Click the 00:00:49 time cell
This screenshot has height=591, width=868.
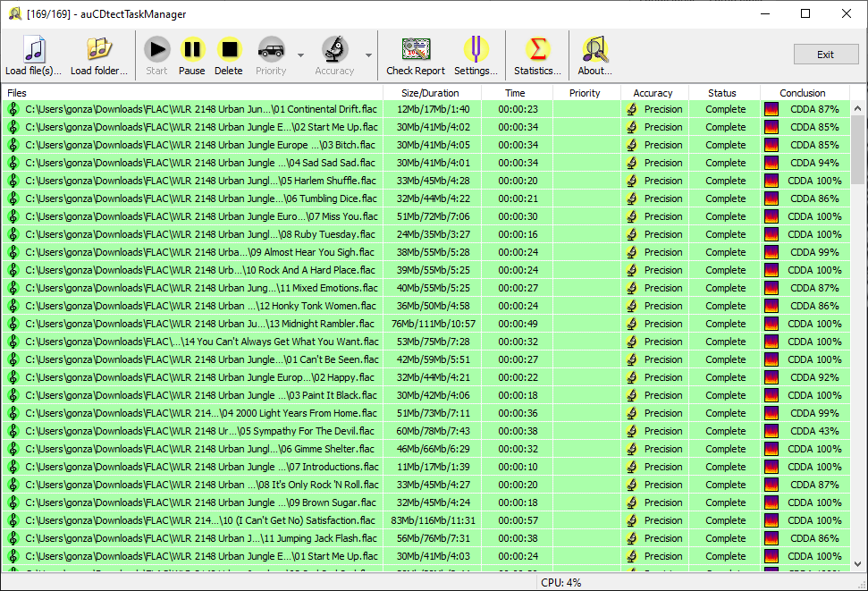click(518, 324)
